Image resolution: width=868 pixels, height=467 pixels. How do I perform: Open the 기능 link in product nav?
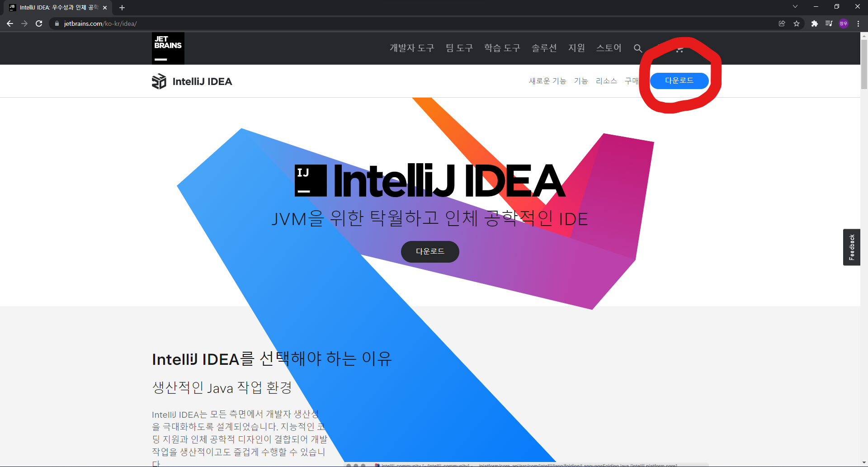[581, 81]
